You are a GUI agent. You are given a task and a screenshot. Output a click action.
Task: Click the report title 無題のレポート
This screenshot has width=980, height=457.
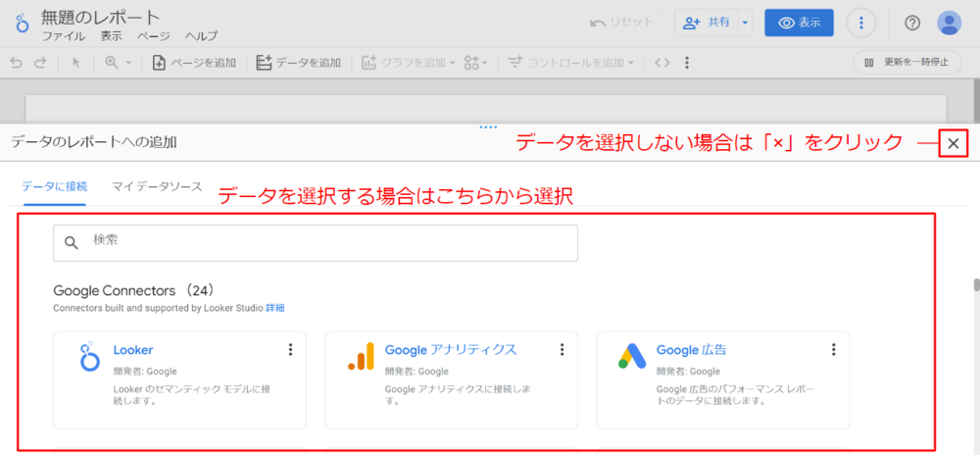tap(101, 17)
